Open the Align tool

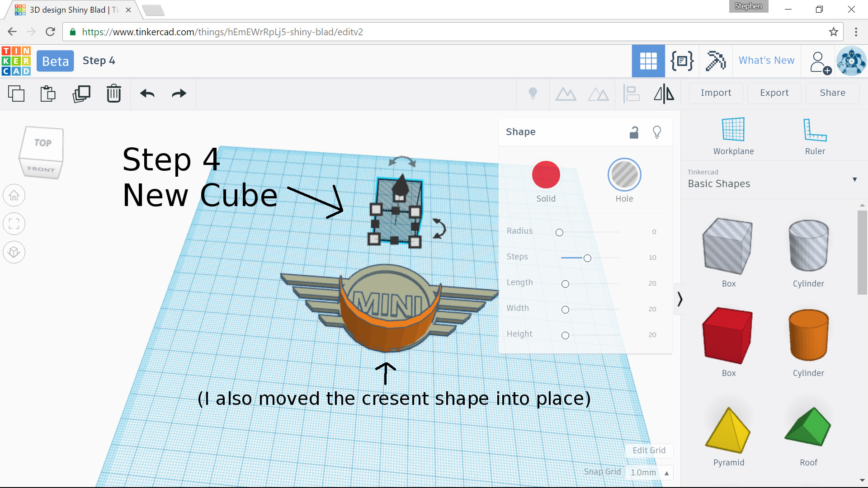pyautogui.click(x=631, y=94)
